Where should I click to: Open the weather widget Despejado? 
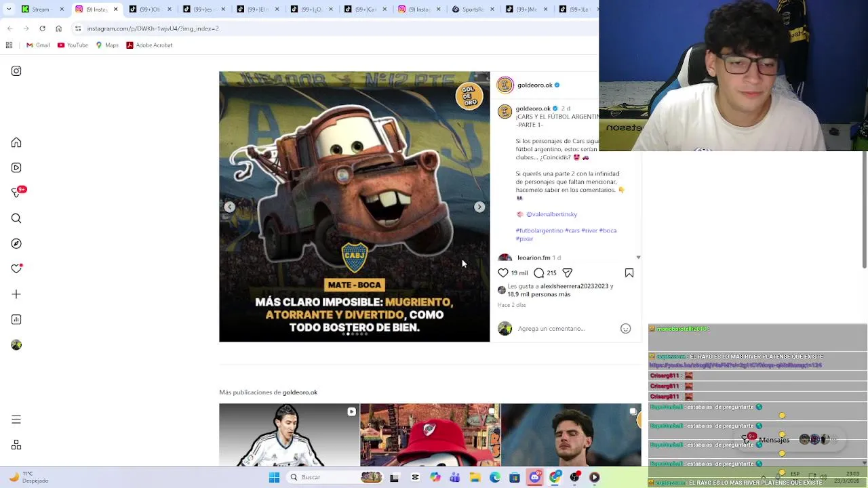[27, 478]
